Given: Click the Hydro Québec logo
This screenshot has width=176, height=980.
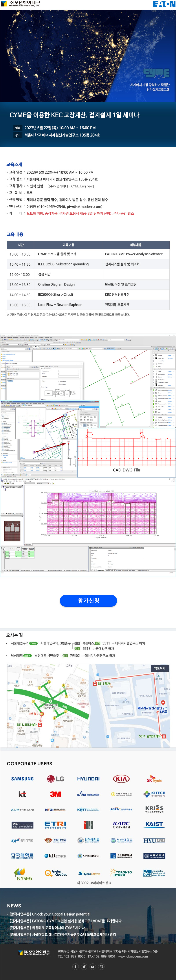Looking at the screenshot, I should click(x=55, y=873).
